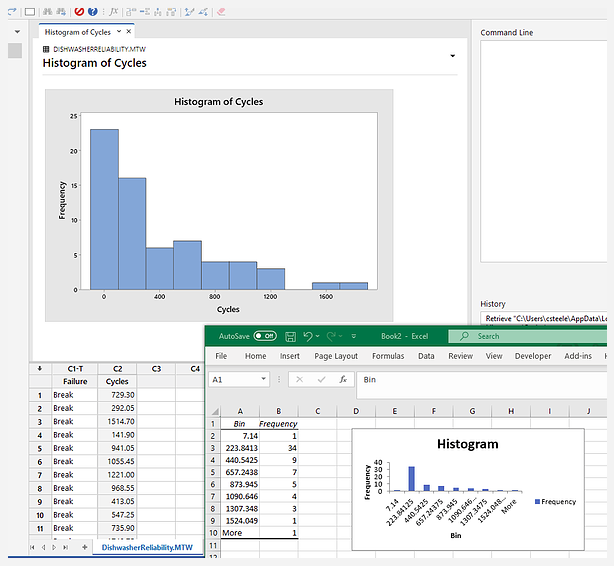Click the insert rows icon in Minitab toolbar
614x566 pixels.
(x=144, y=12)
